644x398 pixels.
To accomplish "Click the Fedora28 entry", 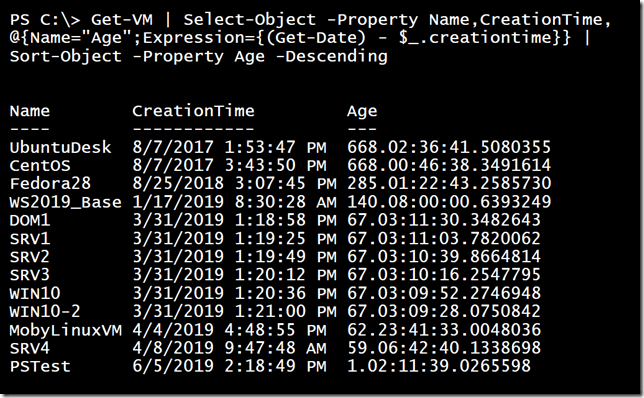I will pyautogui.click(x=50, y=184).
